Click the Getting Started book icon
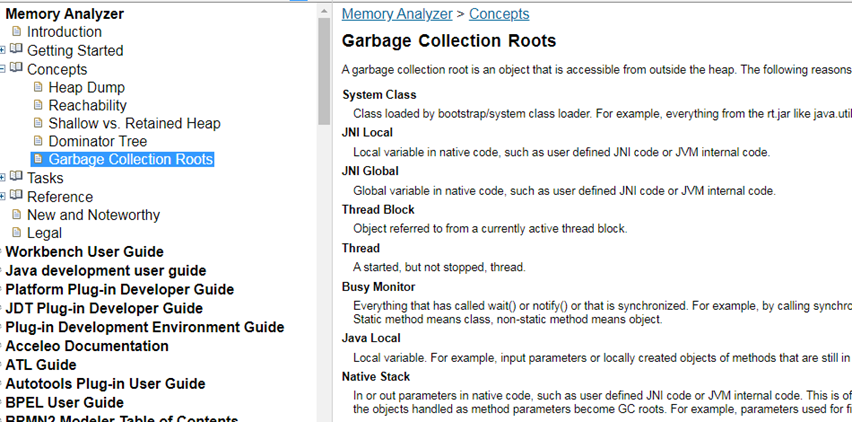The height and width of the screenshot is (422, 852). 16,49
